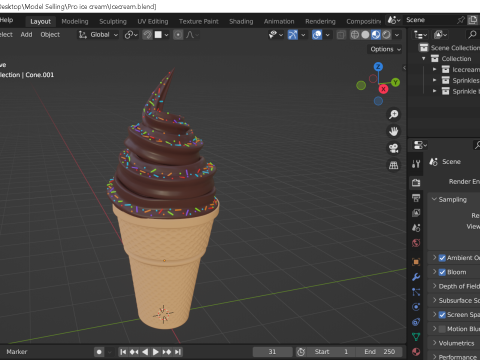Disable the Ambient Occlusion checkbox
Viewport: 480px width, 360px height.
(442, 258)
